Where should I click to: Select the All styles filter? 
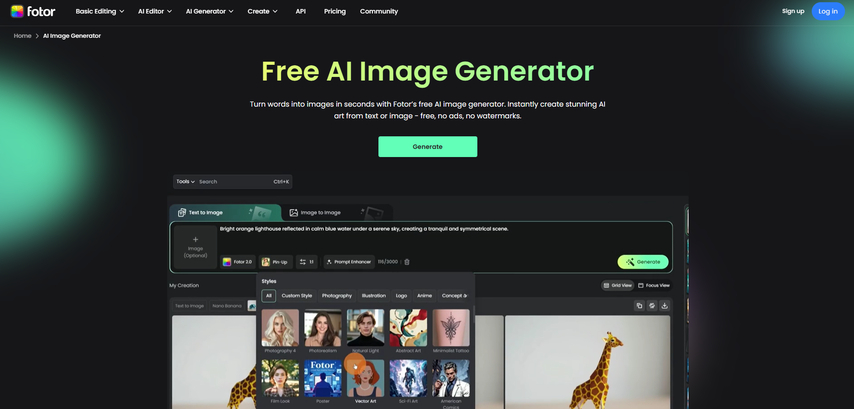[269, 296]
